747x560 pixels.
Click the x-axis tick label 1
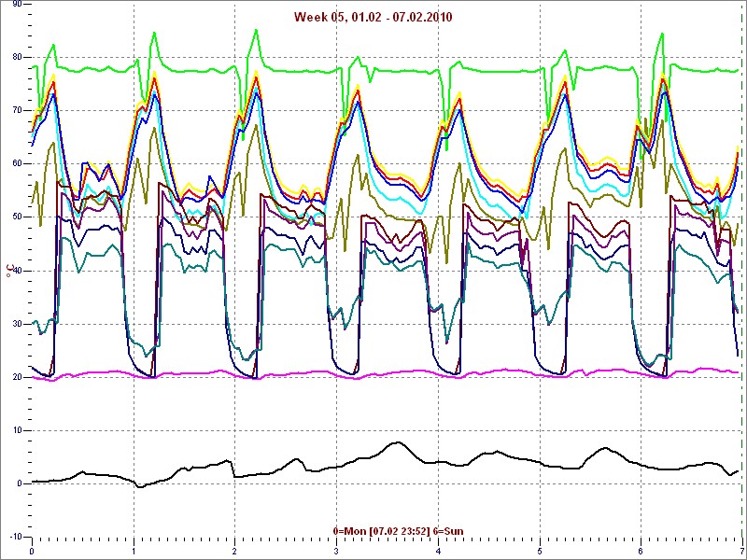tap(134, 551)
